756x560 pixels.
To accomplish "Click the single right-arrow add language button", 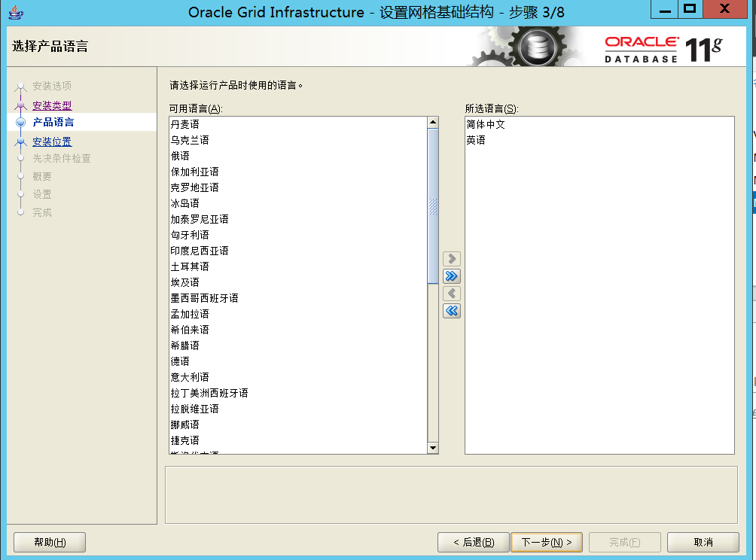I will click(x=451, y=259).
